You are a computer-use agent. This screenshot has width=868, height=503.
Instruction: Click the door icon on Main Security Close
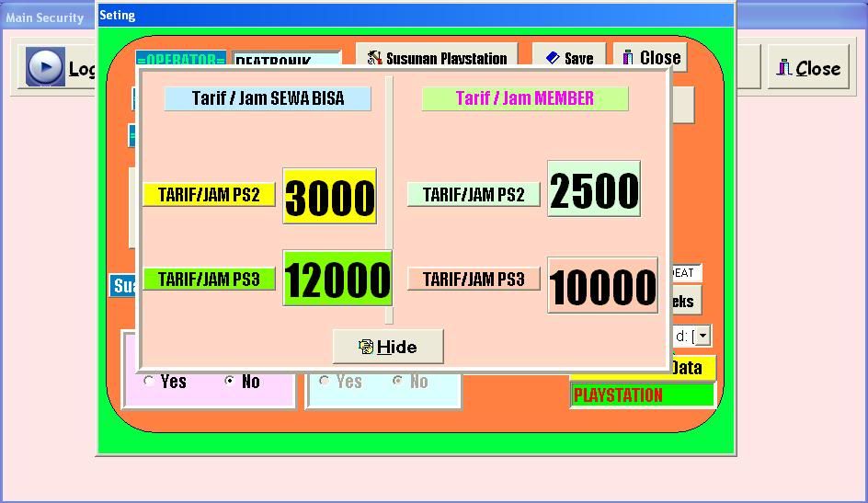[x=784, y=68]
